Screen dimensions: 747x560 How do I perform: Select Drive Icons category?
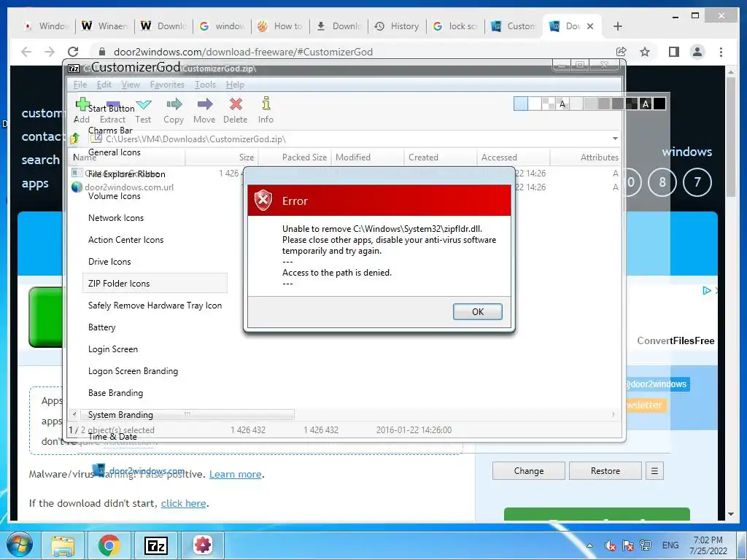(x=155, y=262)
